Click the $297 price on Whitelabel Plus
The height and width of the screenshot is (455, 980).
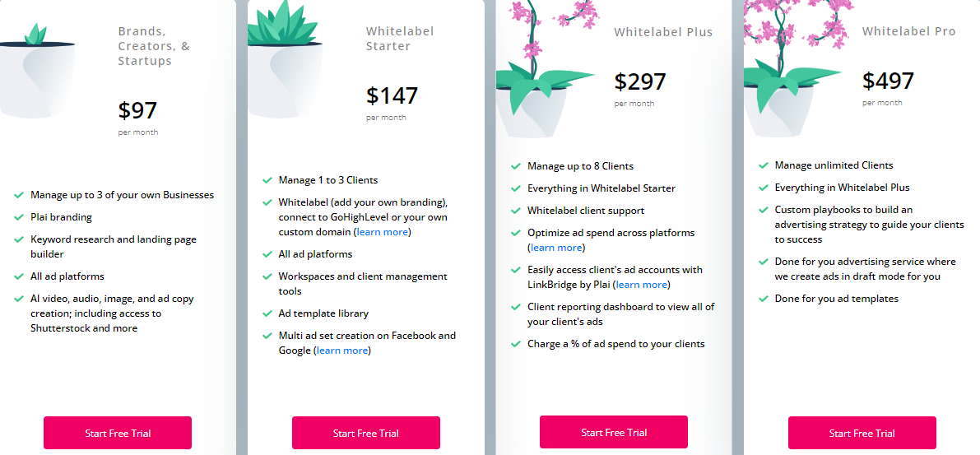(639, 81)
